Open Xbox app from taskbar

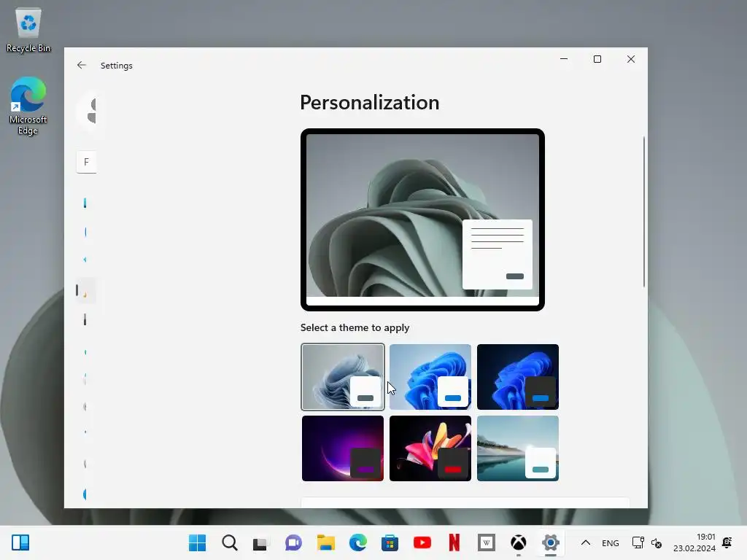point(519,542)
